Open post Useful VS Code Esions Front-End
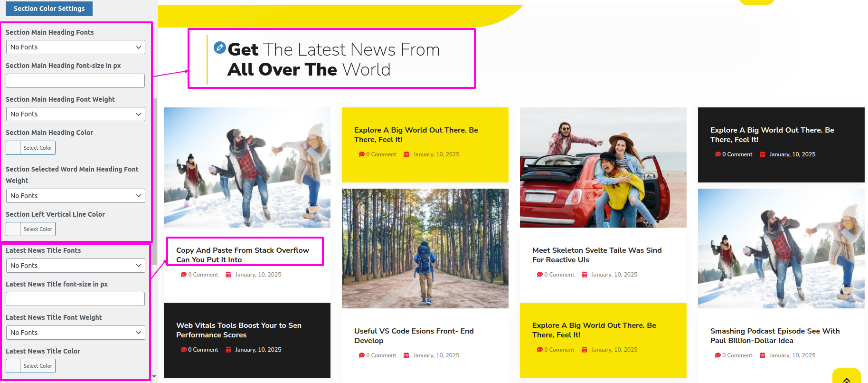This screenshot has height=383, width=868. pos(414,335)
